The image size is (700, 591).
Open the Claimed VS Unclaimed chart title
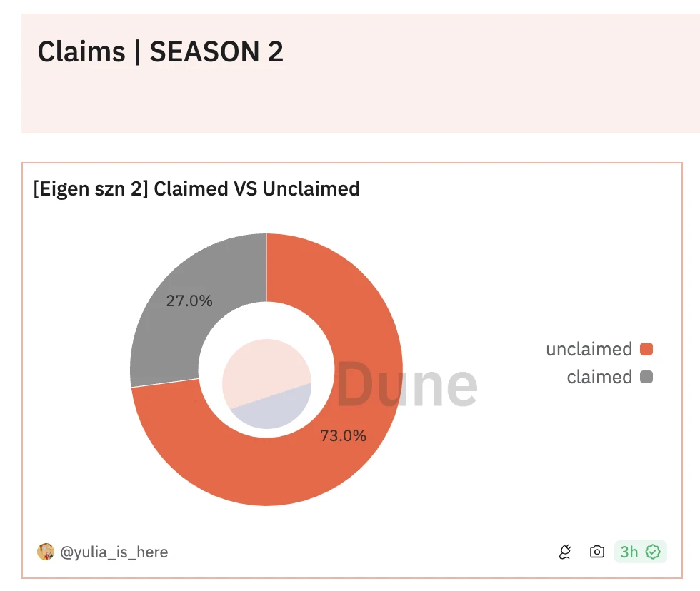[196, 189]
